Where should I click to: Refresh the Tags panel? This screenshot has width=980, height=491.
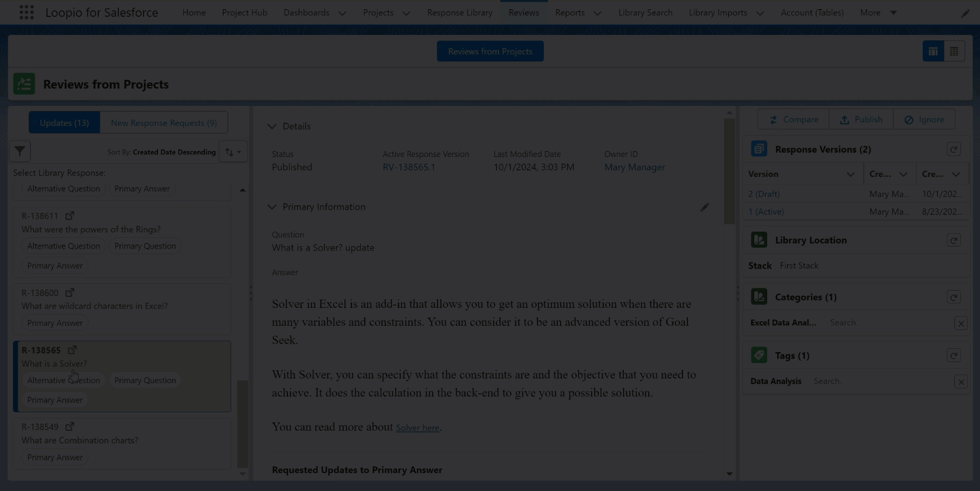pos(953,355)
